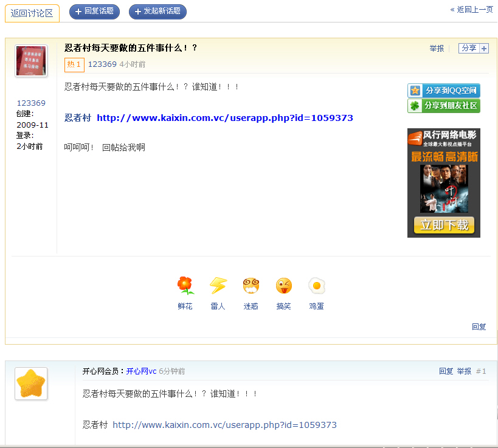498x448 pixels.
Task: Click the 6分钟前 reply timestamp
Action: (x=172, y=371)
